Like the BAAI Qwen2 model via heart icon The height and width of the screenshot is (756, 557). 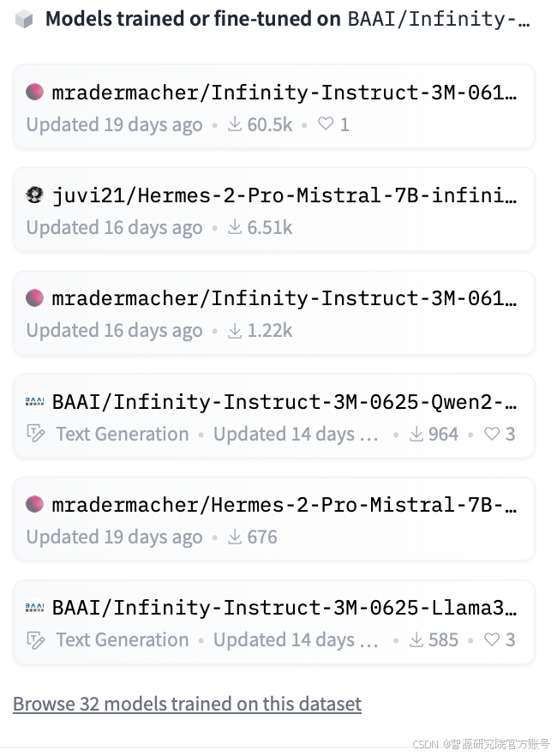[492, 434]
